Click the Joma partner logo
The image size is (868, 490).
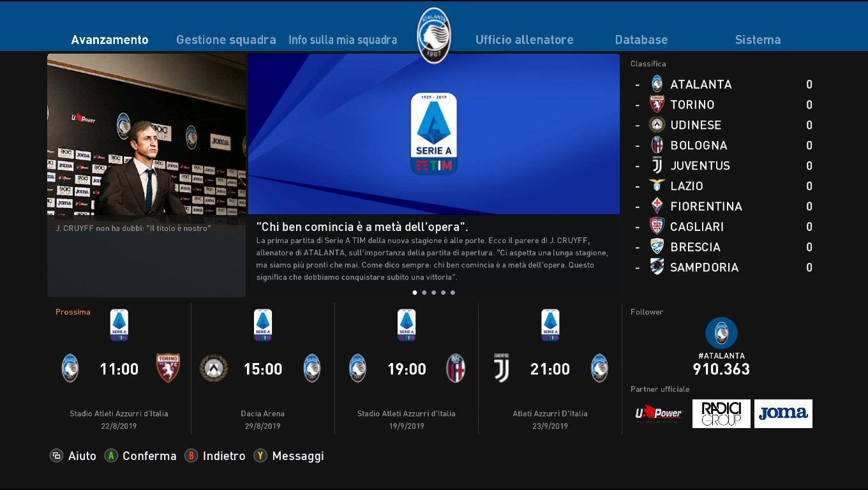[783, 414]
